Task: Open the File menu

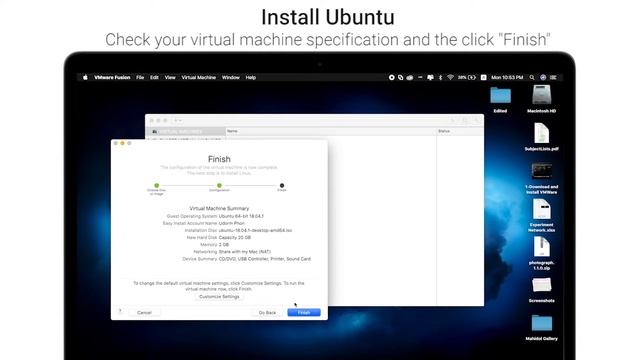Action: coord(140,77)
